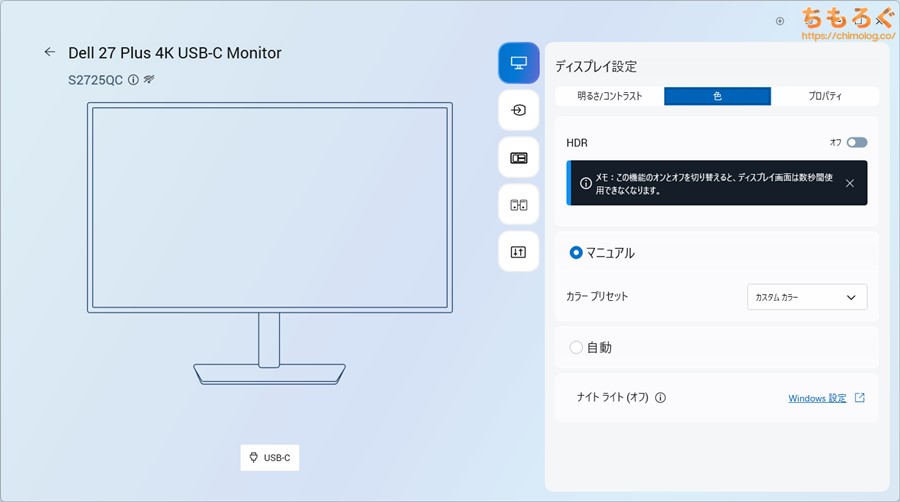Click the connection status icon beside S2725QC
Viewport: 900px width, 502px height.
[149, 79]
